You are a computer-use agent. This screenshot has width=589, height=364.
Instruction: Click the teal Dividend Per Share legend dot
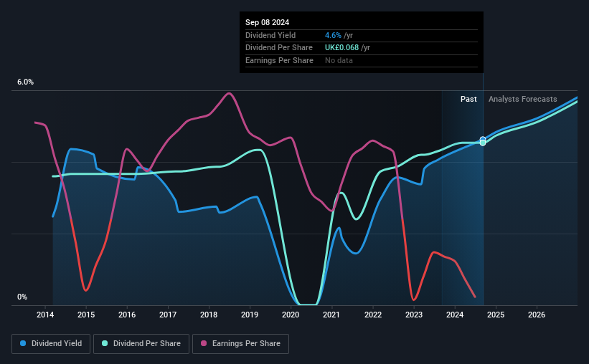(105, 343)
